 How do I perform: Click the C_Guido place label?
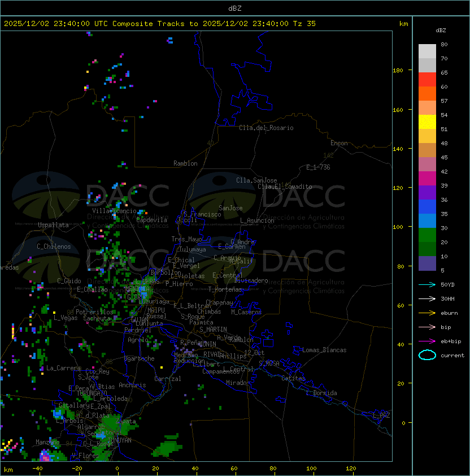click(x=69, y=281)
